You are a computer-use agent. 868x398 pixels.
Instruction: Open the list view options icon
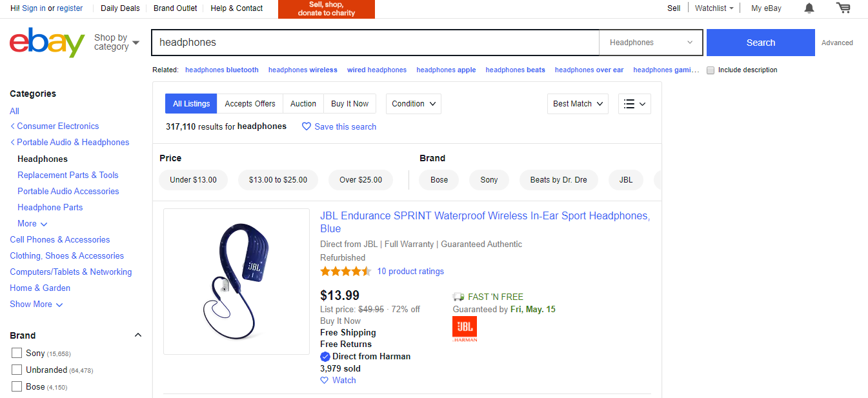point(634,104)
